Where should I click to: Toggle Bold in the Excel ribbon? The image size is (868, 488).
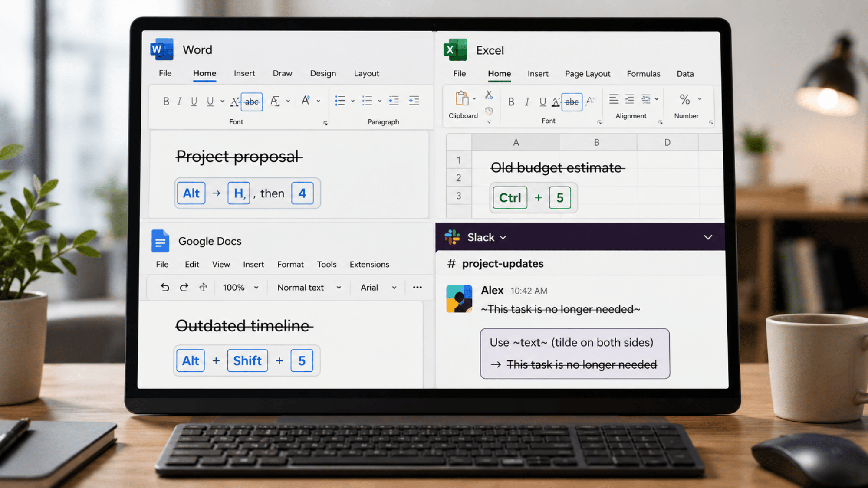point(511,102)
